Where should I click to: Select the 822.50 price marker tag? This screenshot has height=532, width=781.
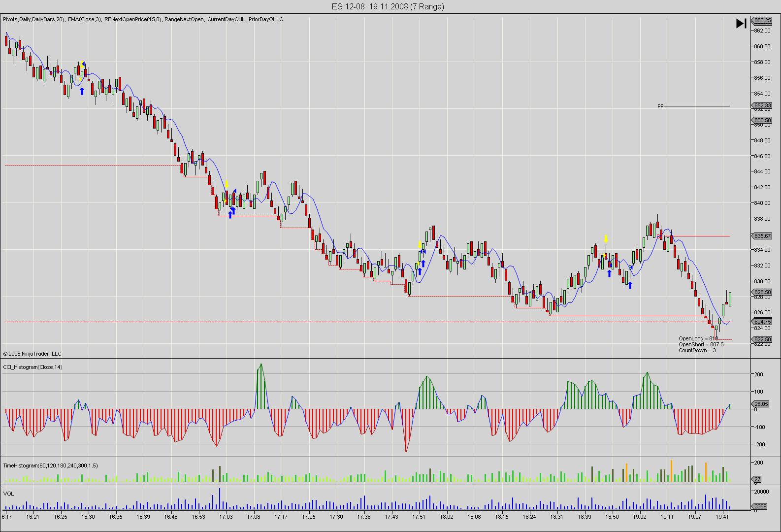pos(762,339)
